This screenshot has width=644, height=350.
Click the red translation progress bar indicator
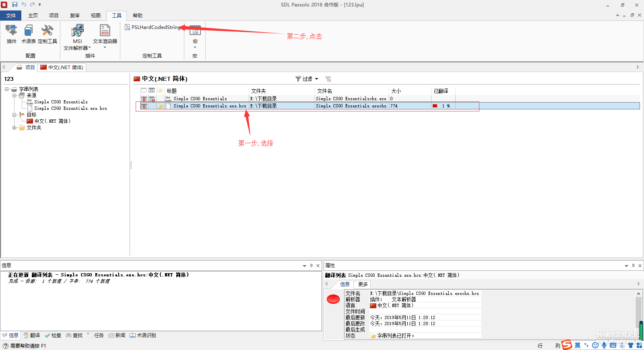pos(435,106)
